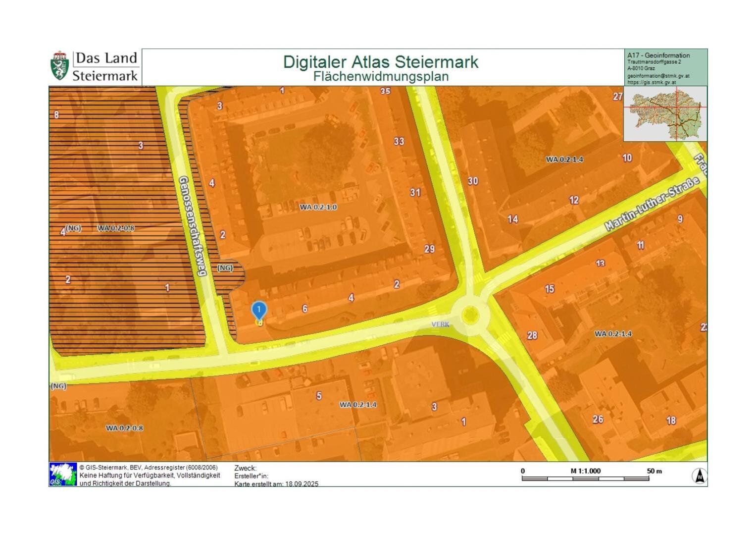This screenshot has height=535, width=756.
Task: Click the blue location pin marked 1
Action: 259,310
